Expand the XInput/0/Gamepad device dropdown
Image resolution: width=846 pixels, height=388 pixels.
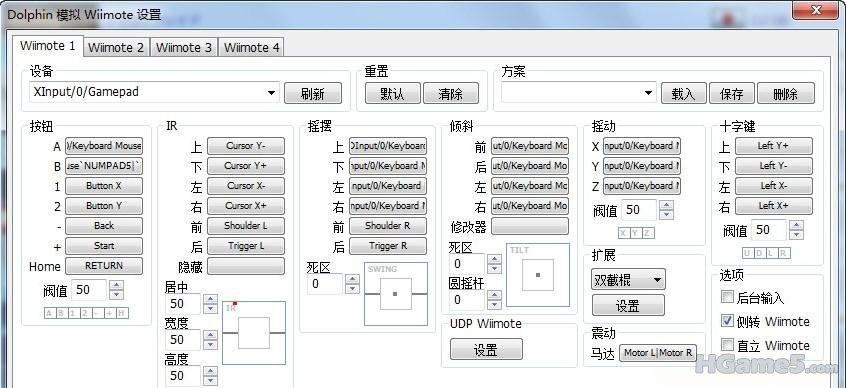[x=154, y=92]
